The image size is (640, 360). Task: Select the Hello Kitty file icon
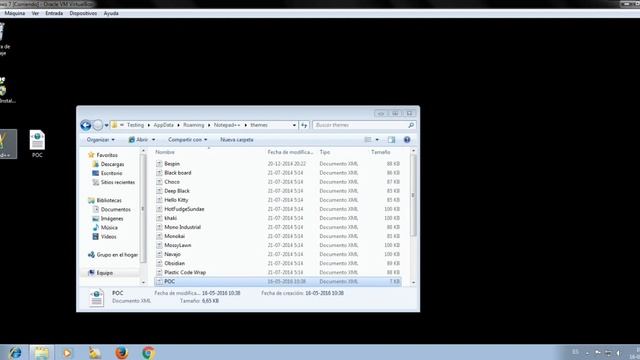coord(159,200)
